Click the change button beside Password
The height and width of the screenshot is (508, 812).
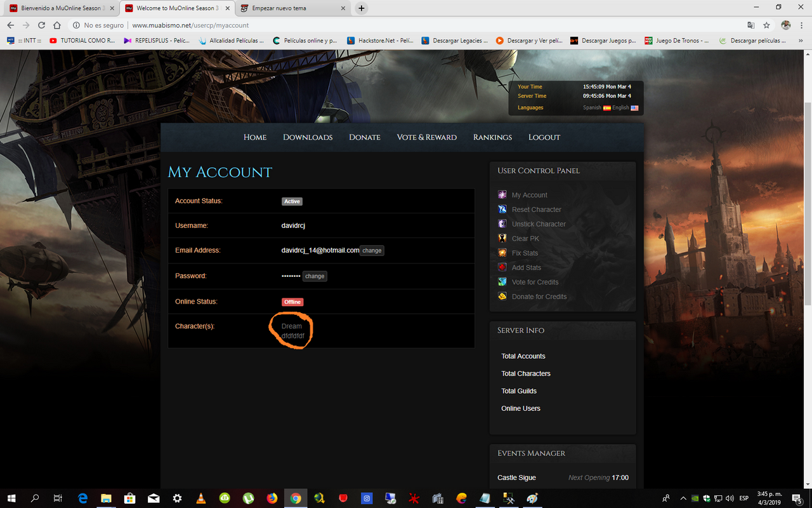pyautogui.click(x=315, y=276)
